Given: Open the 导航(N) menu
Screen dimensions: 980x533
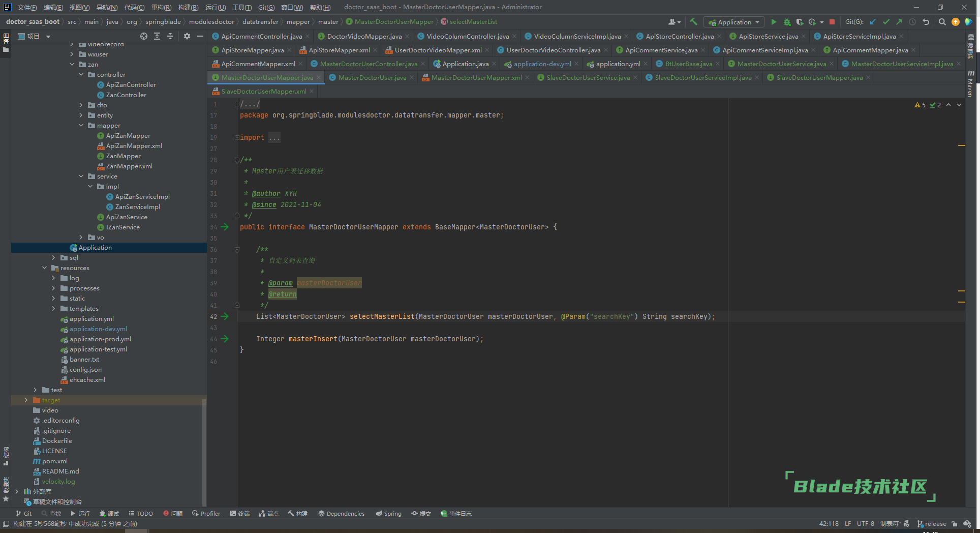Looking at the screenshot, I should point(107,7).
